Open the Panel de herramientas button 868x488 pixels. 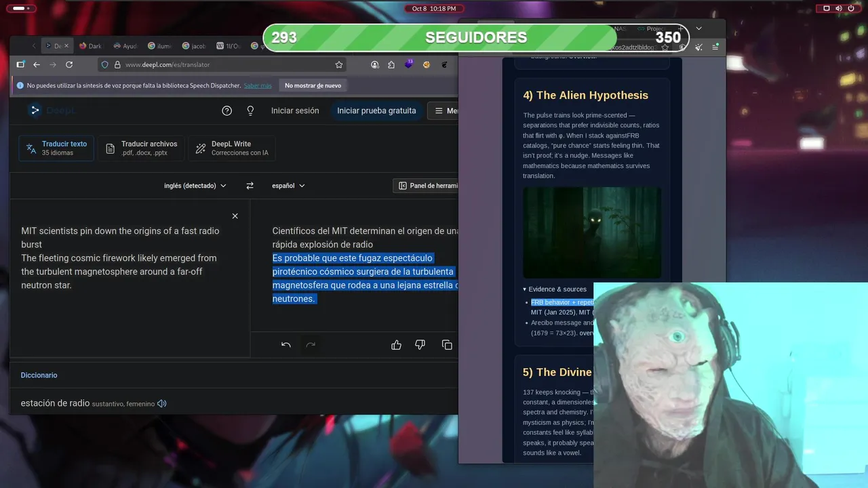(x=427, y=186)
